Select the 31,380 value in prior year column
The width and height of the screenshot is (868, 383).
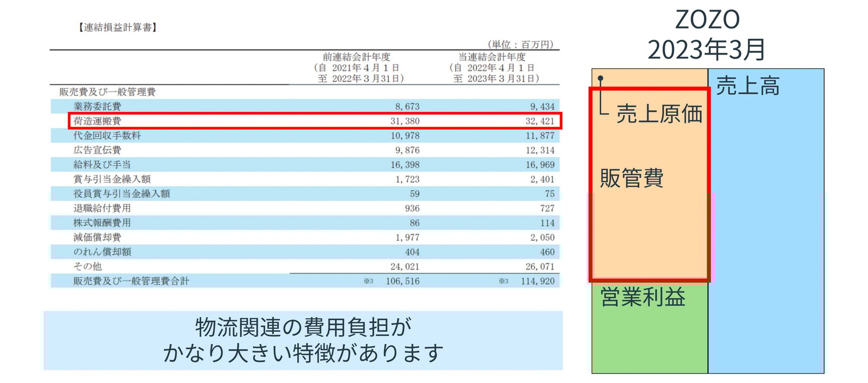pos(405,121)
